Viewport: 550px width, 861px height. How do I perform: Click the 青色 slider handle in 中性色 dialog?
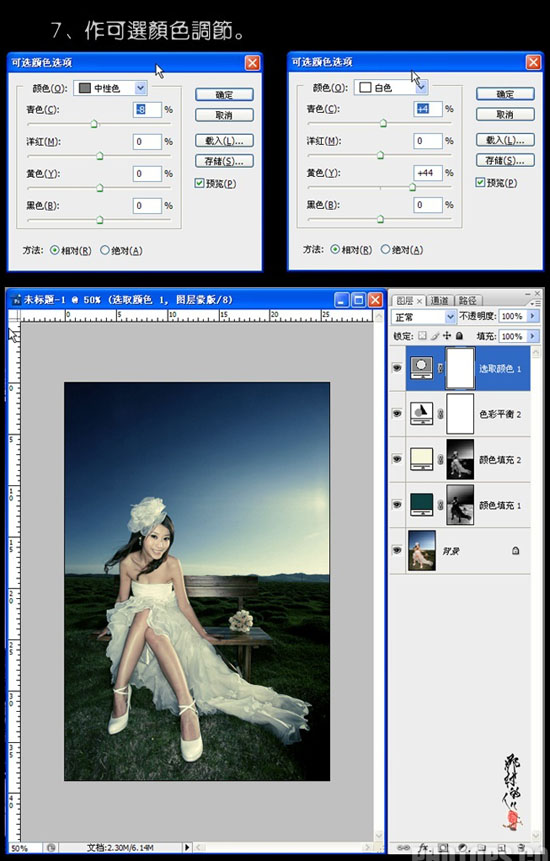(x=94, y=125)
